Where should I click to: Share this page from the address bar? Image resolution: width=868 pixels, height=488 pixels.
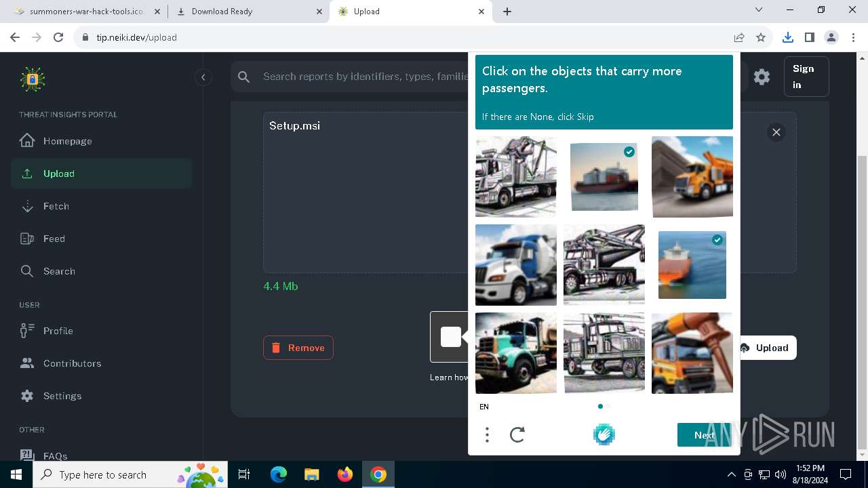[739, 37]
